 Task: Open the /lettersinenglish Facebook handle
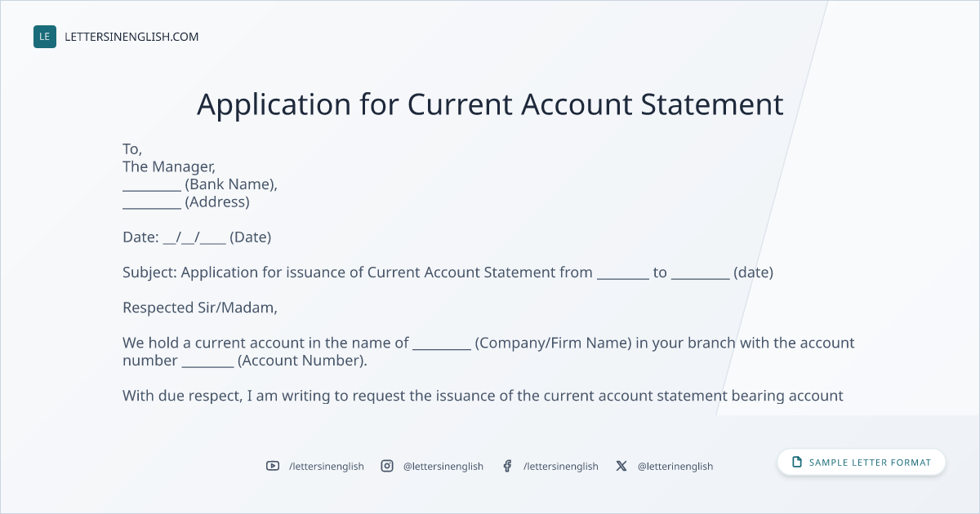tap(561, 466)
